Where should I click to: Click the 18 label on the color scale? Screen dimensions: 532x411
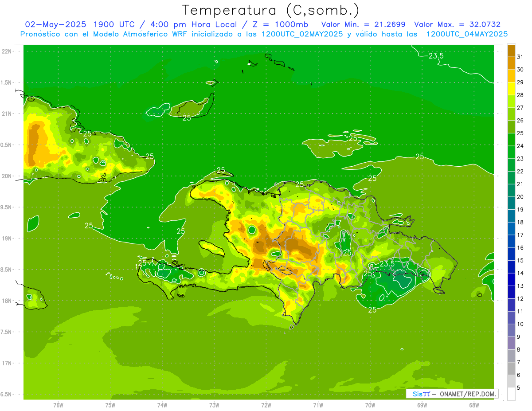tap(520, 222)
